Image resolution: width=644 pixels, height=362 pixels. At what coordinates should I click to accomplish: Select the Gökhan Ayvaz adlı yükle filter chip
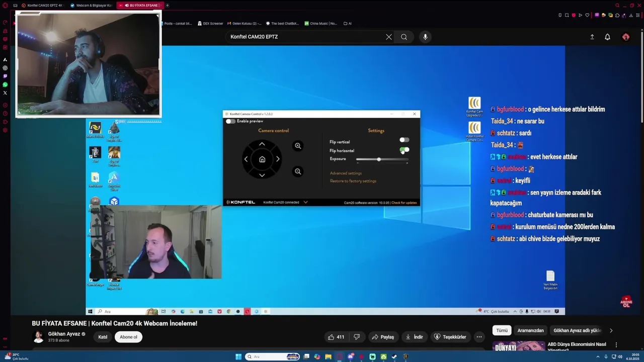pos(577,330)
